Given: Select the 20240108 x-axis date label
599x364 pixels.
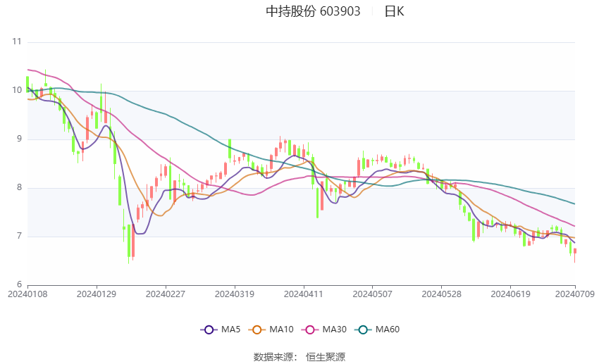Looking at the screenshot, I should [27, 294].
